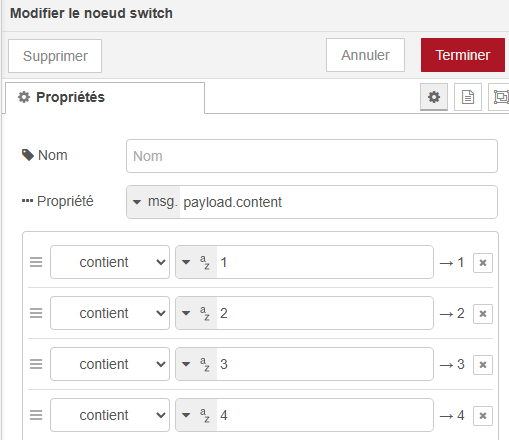509x440 pixels.
Task: Delete rule 4 using the x icon
Action: [x=483, y=416]
